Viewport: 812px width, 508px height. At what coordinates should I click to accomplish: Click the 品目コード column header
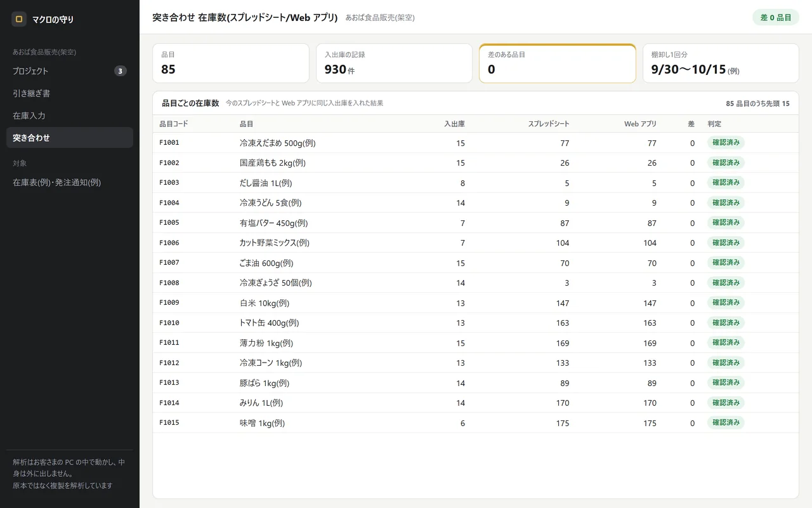[174, 124]
